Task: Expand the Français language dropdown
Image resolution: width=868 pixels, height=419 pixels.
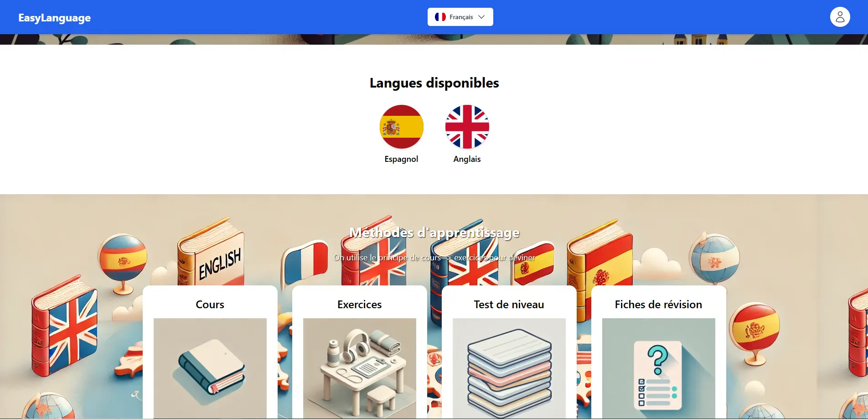Action: pyautogui.click(x=460, y=17)
